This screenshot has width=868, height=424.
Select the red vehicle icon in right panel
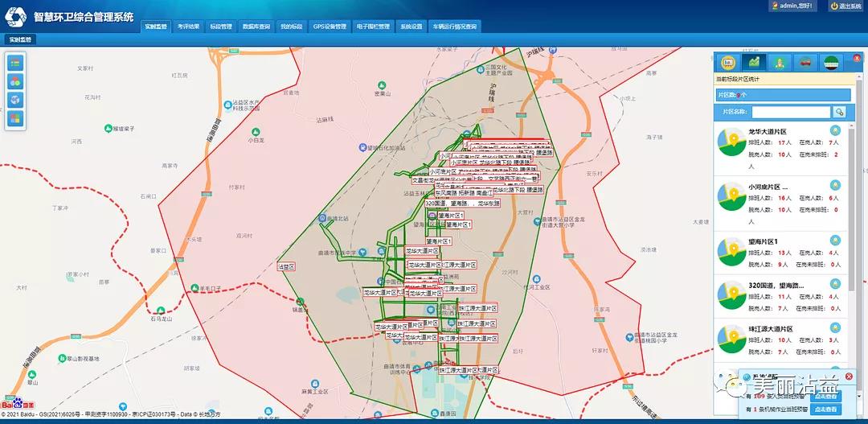pos(805,62)
